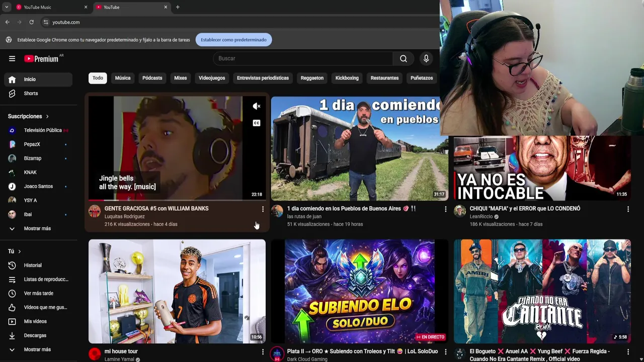Open Mis videos in sidebar
Viewport: 644px width, 362px height.
(x=38, y=322)
